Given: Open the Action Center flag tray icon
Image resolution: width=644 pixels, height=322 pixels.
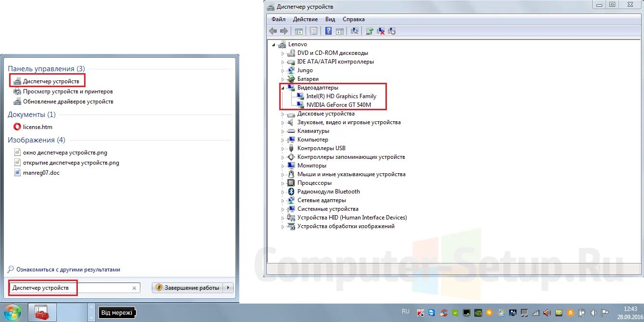Looking at the screenshot, I should [605, 312].
